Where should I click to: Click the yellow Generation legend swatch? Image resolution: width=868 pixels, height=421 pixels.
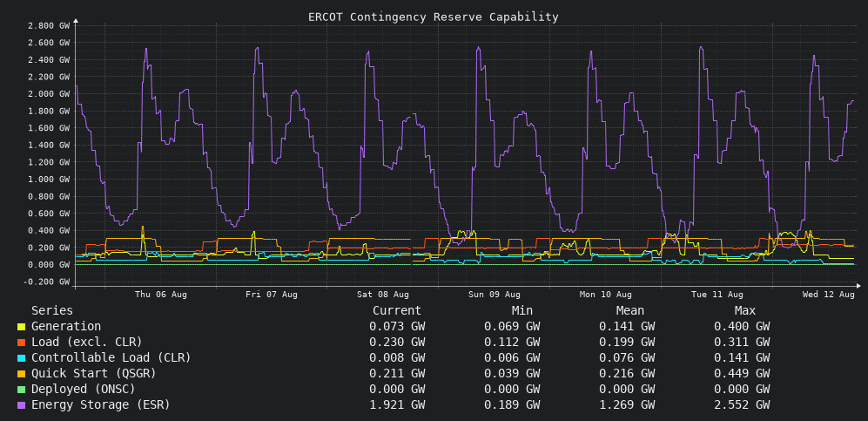(x=21, y=327)
